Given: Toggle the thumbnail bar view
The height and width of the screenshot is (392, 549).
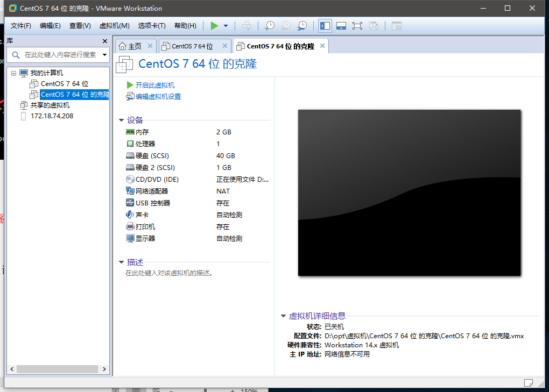Looking at the screenshot, I should click(x=341, y=25).
